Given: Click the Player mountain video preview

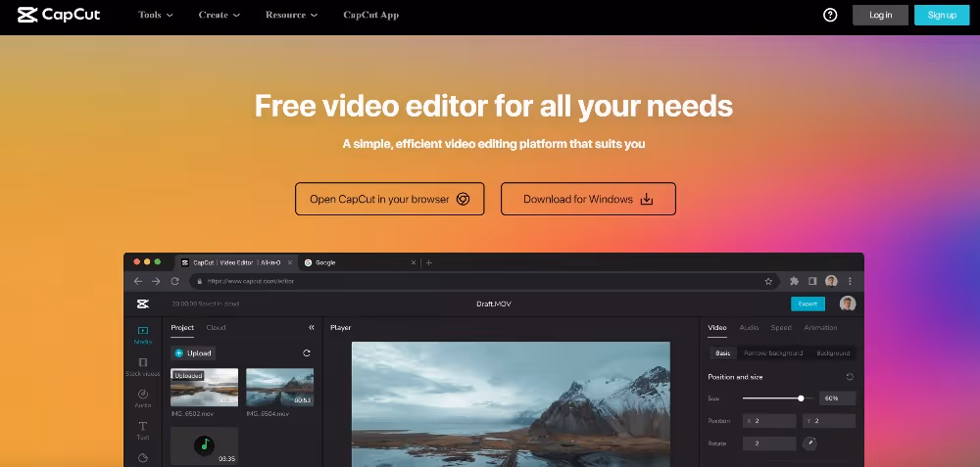Looking at the screenshot, I should tap(511, 404).
